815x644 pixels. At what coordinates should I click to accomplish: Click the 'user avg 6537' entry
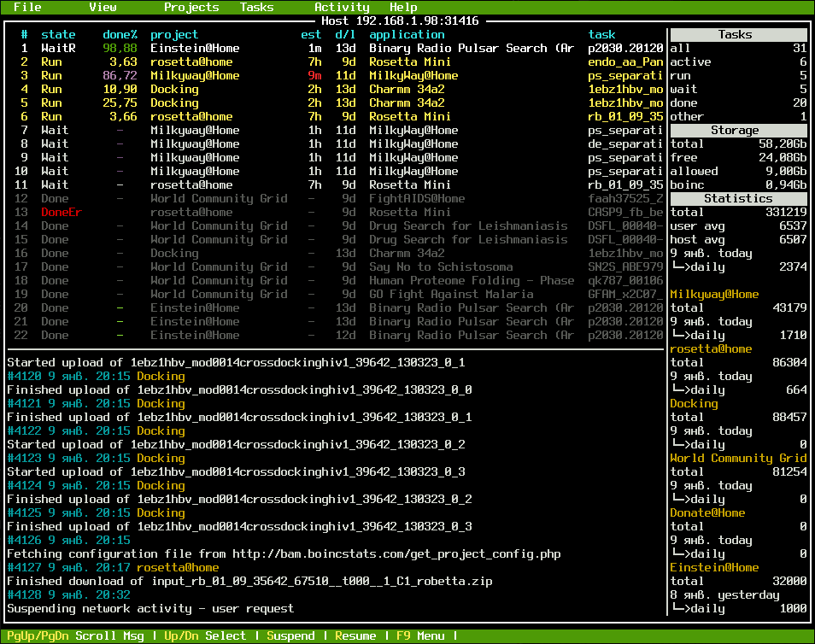738,225
